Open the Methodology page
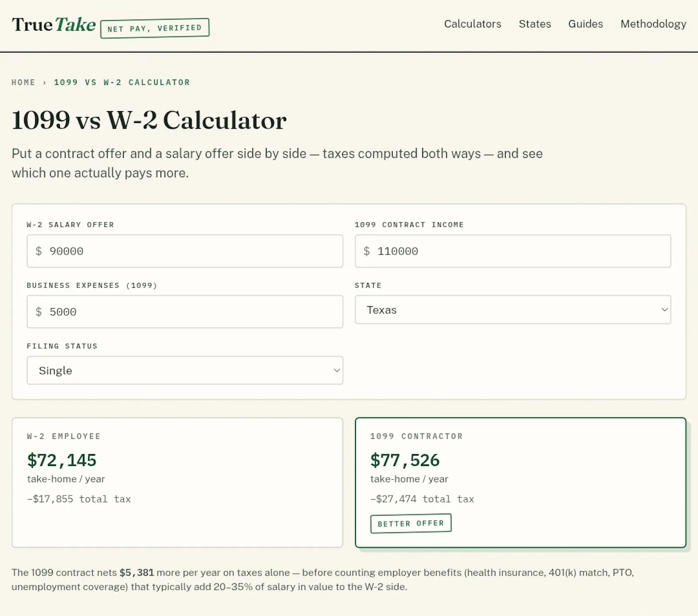Viewport: 698px width, 616px height. point(654,24)
